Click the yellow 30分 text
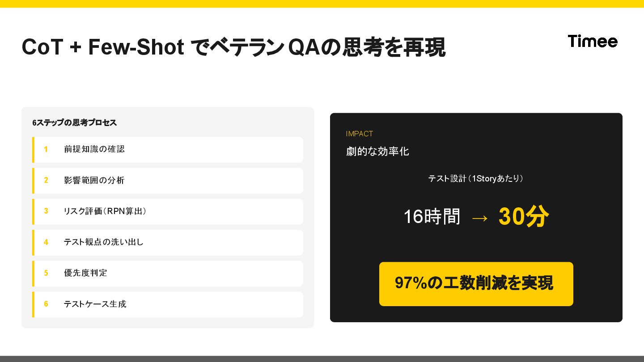This screenshot has width=644, height=362. 524,217
